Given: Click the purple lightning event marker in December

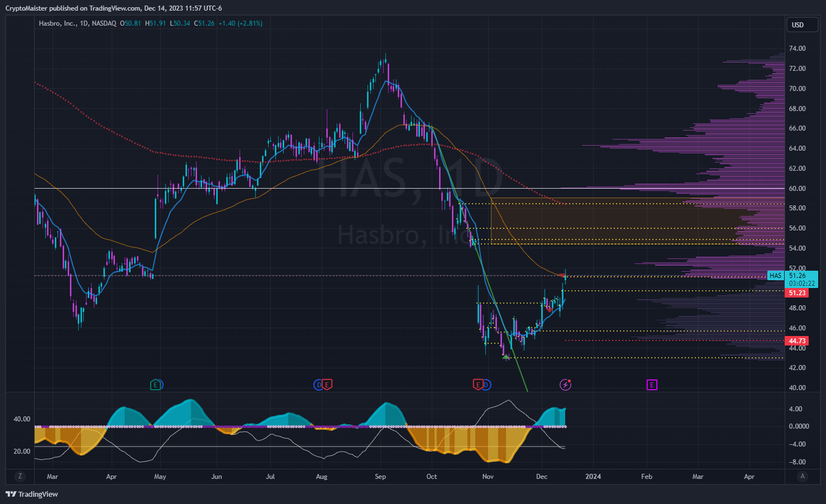Looking at the screenshot, I should pos(566,385).
